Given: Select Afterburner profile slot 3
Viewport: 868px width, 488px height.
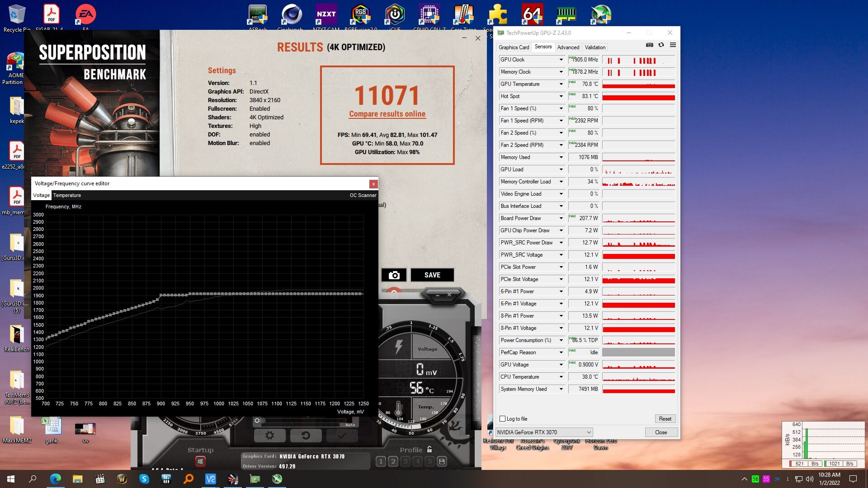Looking at the screenshot, I should [x=405, y=461].
